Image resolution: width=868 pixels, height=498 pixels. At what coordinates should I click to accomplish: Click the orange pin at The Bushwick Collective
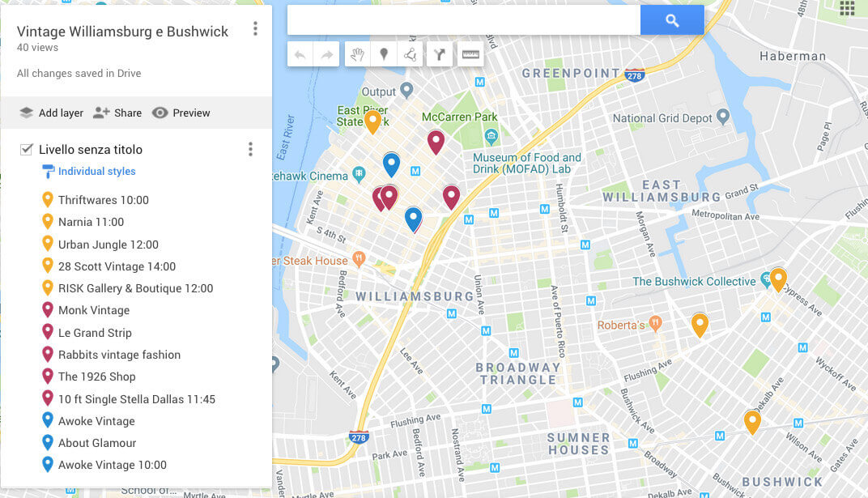[x=778, y=279]
